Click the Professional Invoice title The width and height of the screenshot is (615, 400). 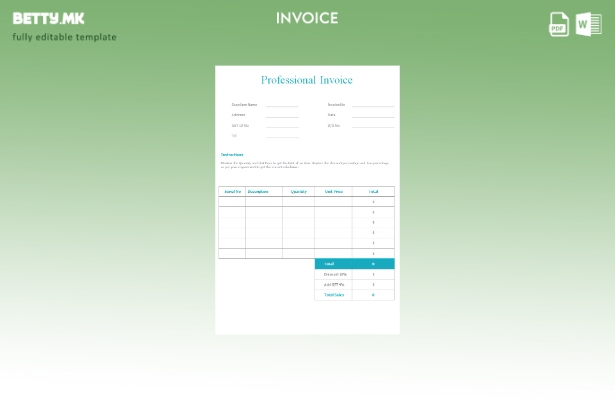tap(307, 80)
